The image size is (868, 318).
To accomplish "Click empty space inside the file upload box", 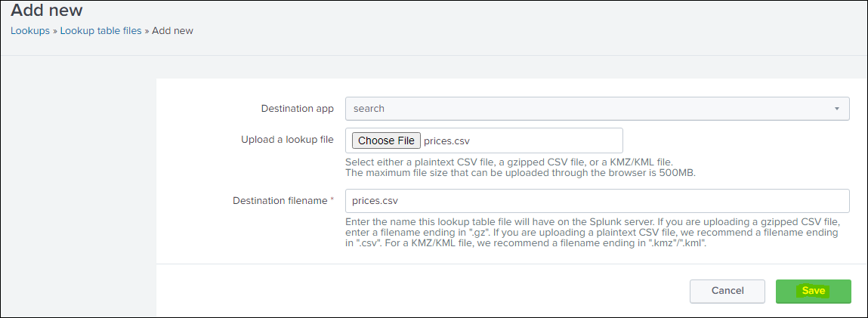I will (x=551, y=140).
